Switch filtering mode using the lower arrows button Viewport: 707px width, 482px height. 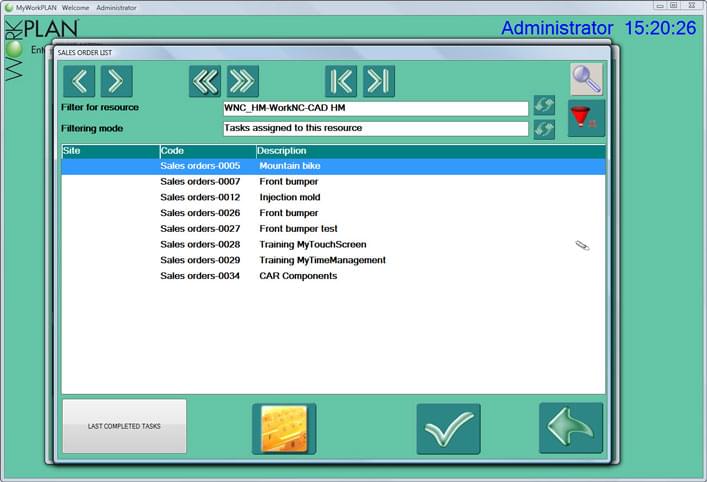tap(544, 129)
